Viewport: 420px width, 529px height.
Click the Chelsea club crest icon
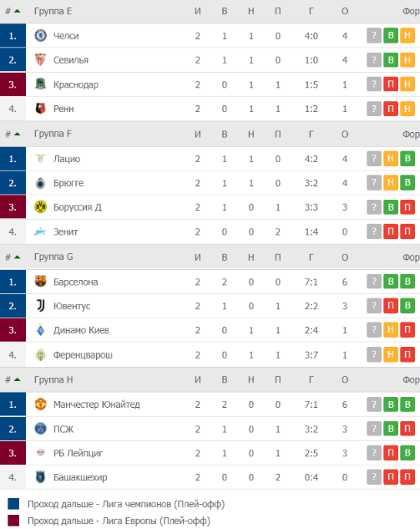(x=40, y=35)
